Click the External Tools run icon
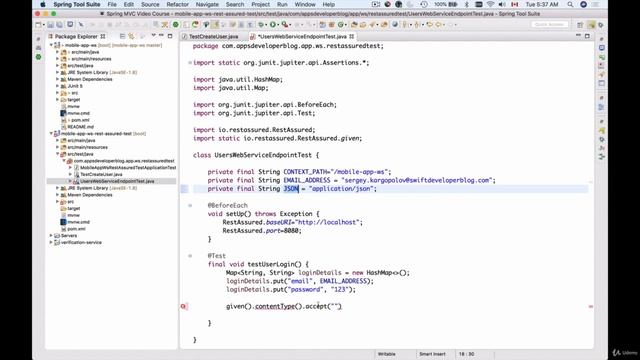The width and height of the screenshot is (640, 360). click(x=285, y=24)
